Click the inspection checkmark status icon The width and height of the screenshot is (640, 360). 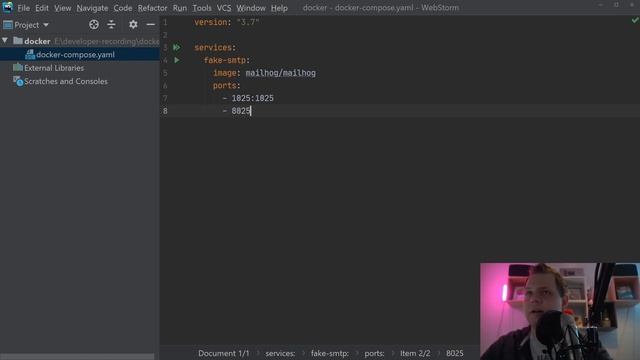(635, 20)
